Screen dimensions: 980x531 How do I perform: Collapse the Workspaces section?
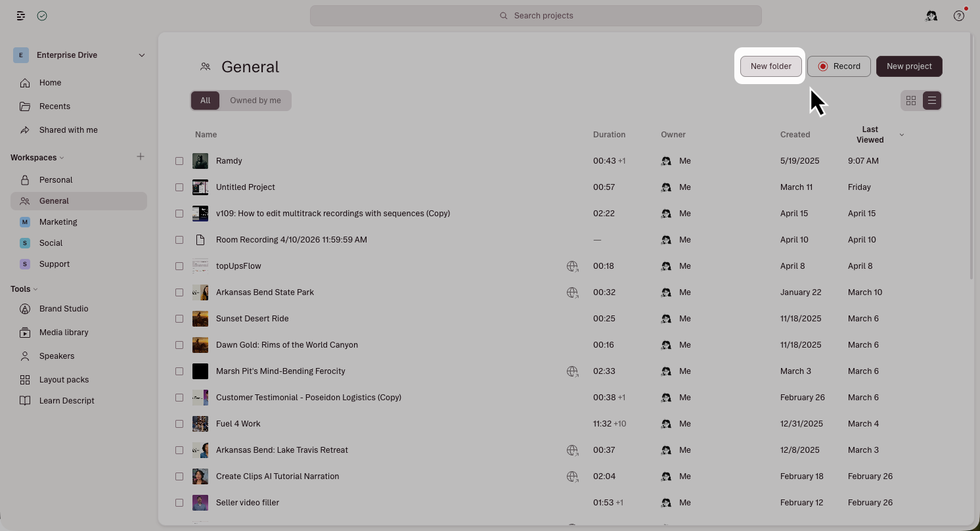coord(62,157)
